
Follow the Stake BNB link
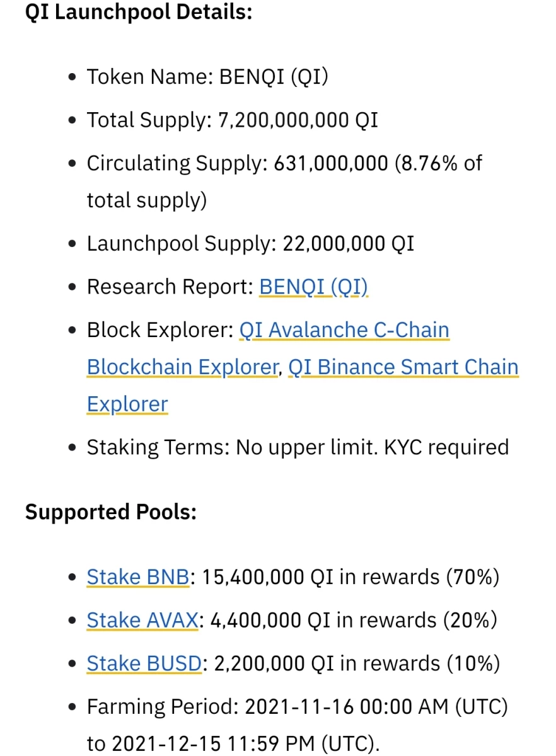click(138, 577)
